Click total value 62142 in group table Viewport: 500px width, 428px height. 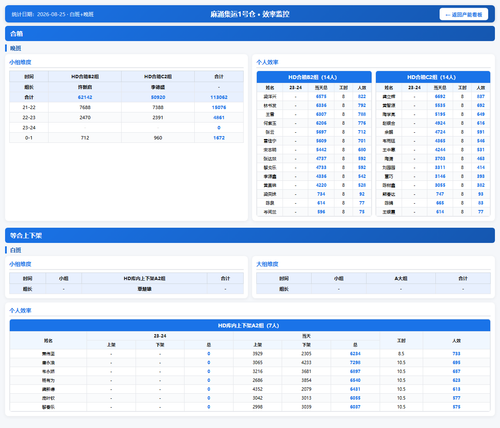(85, 97)
